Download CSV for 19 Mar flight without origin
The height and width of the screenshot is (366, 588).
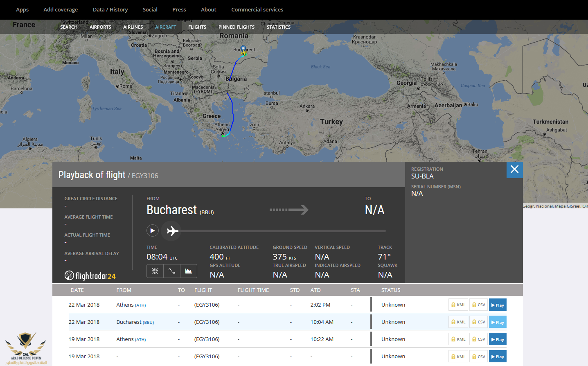478,357
